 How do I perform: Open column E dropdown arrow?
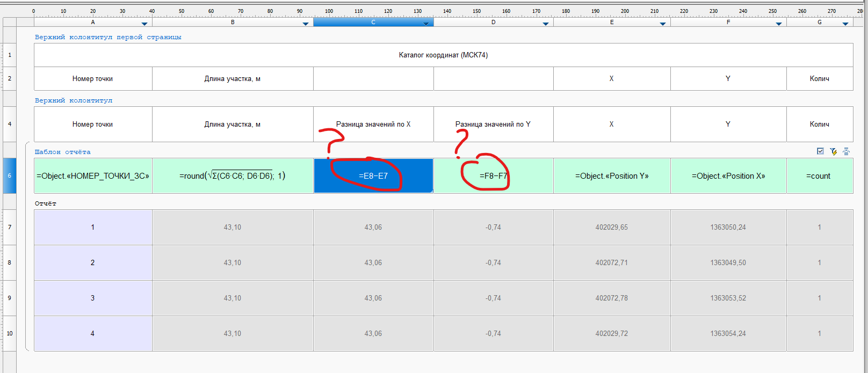coord(662,24)
